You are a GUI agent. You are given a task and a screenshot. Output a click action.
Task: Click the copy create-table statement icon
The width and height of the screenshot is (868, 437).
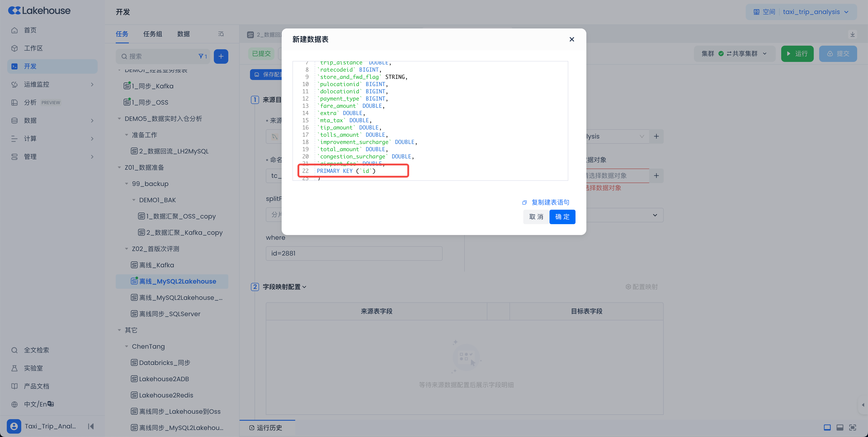524,202
